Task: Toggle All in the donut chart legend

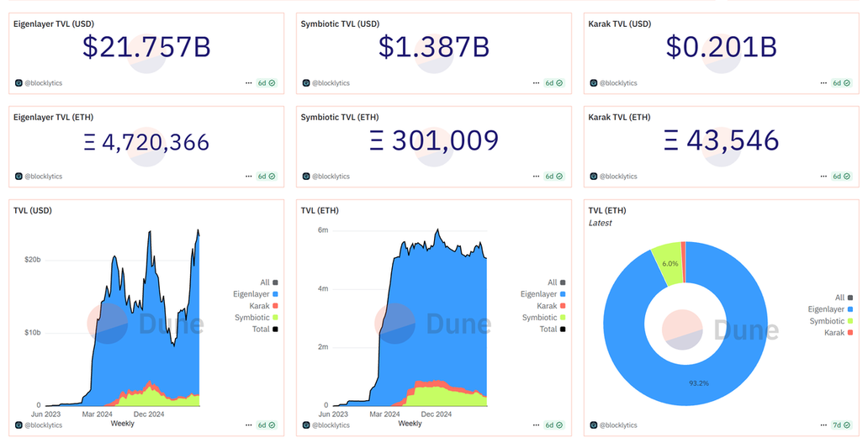Action: click(844, 298)
